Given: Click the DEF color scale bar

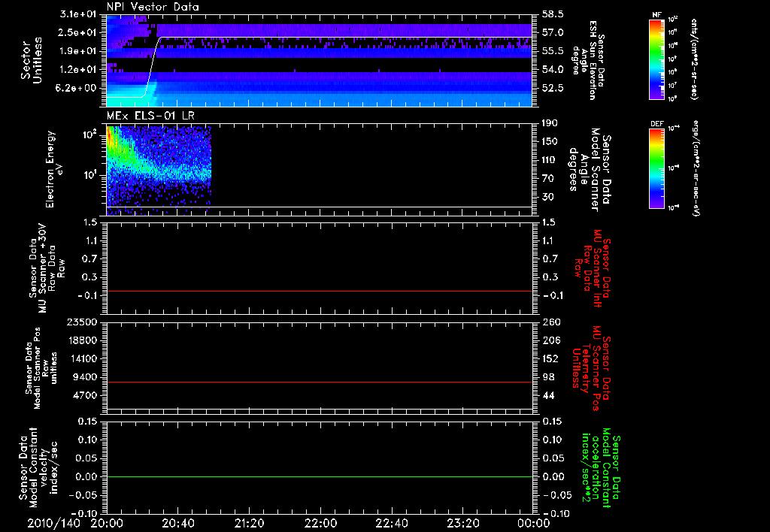Looking at the screenshot, I should [656, 168].
